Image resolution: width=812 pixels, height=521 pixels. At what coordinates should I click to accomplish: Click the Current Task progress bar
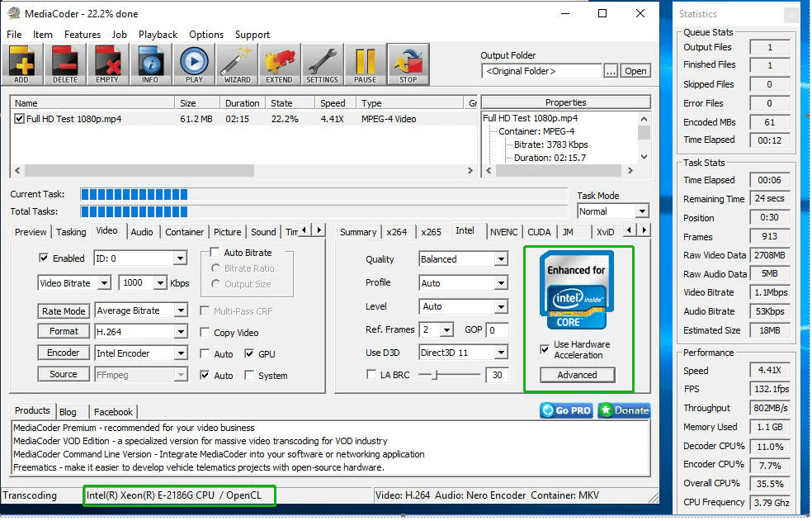coord(323,194)
